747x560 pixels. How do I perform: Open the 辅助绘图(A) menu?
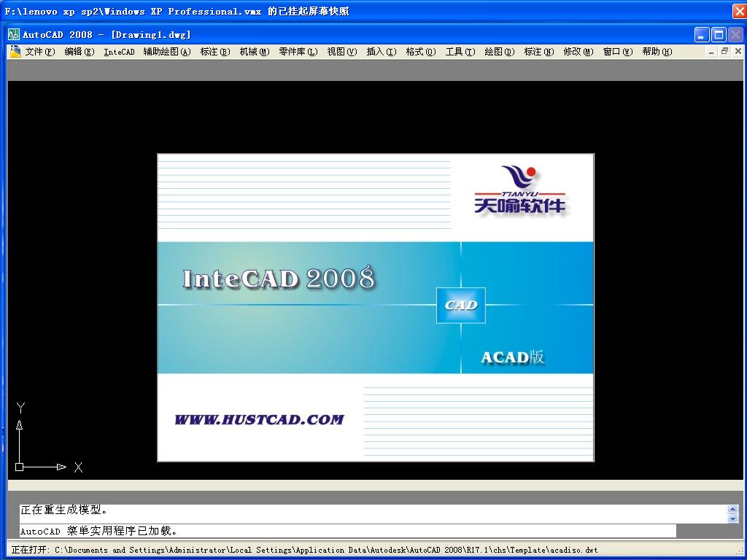(167, 52)
